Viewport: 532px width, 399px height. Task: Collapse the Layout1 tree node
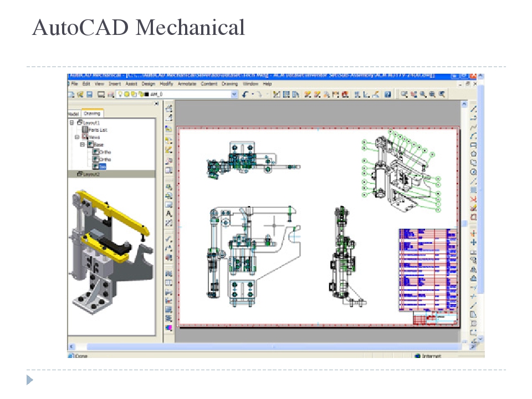(x=71, y=122)
